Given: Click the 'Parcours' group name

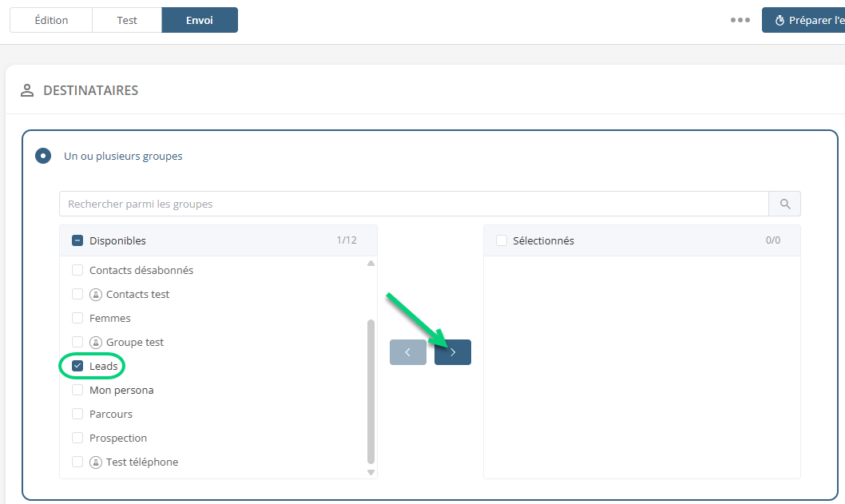Looking at the screenshot, I should pos(111,414).
